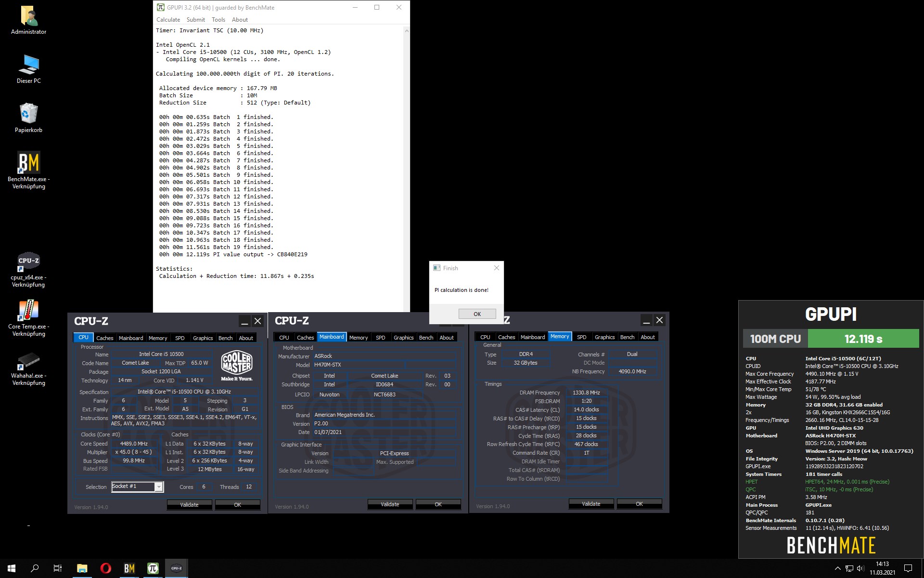Screen dimensions: 924x578
Task: Minimize the Memory CPU-Z window
Action: click(x=646, y=320)
